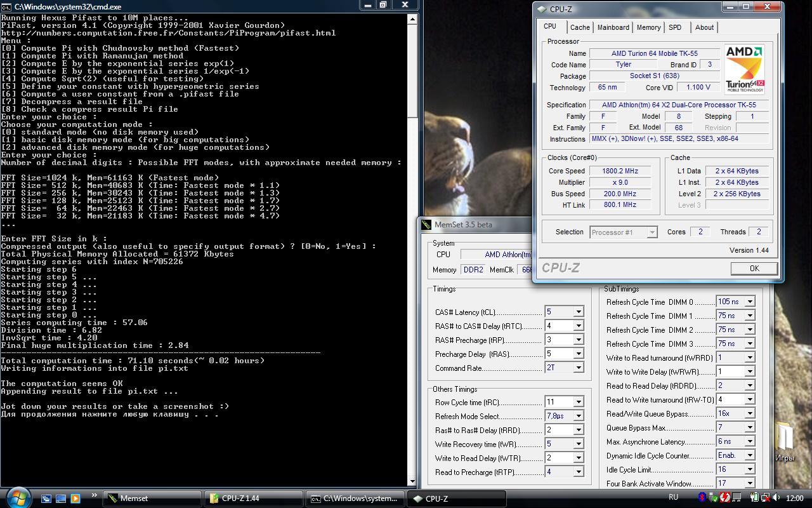This screenshot has height=508, width=812.
Task: Open the About tab in CPU-Z
Action: coord(704,27)
